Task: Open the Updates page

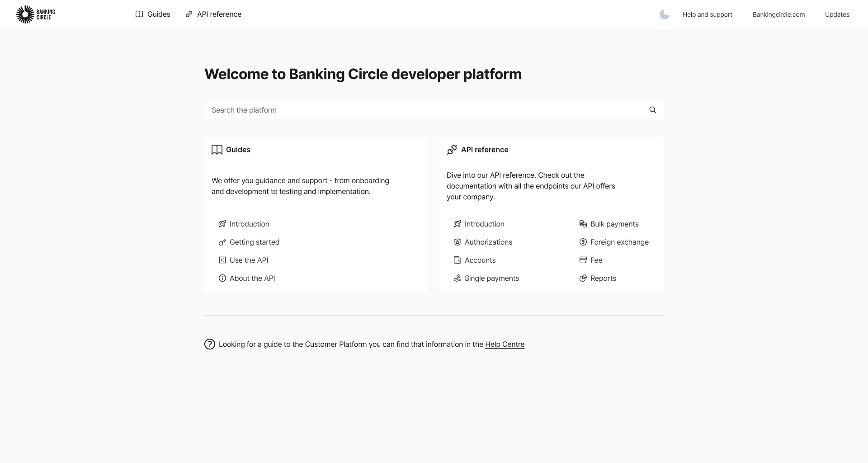Action: [x=837, y=14]
